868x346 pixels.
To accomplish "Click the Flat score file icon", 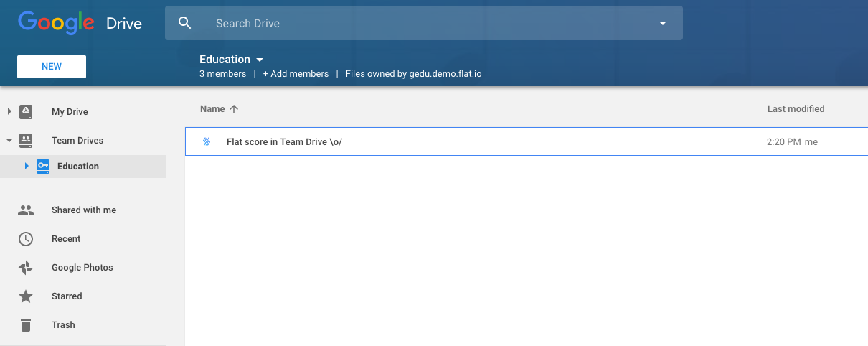I will [x=207, y=141].
